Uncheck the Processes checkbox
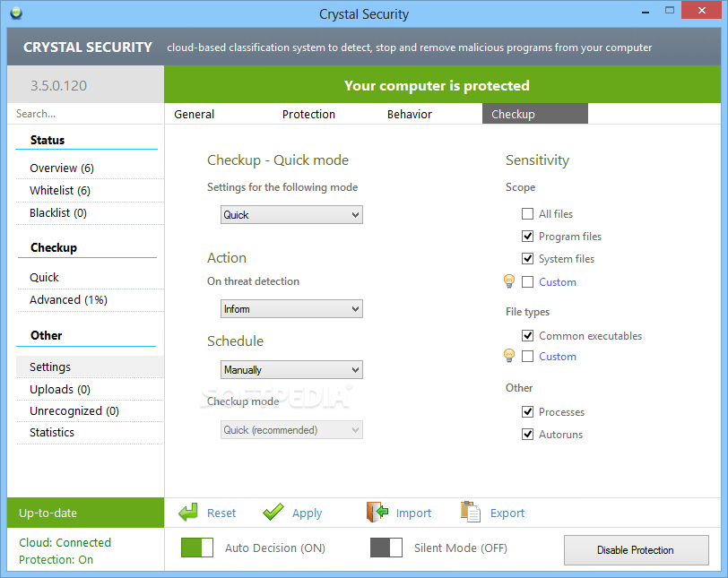Viewport: 728px width, 578px height. coord(527,412)
